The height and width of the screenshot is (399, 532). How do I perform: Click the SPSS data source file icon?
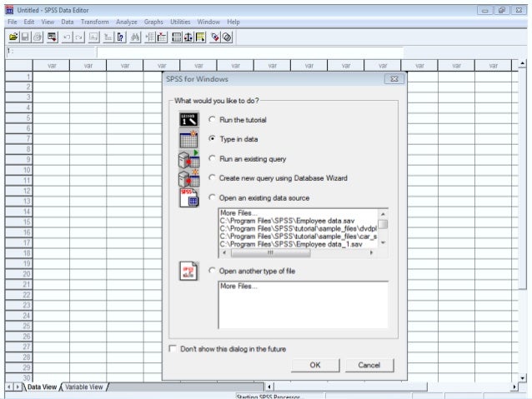point(189,197)
